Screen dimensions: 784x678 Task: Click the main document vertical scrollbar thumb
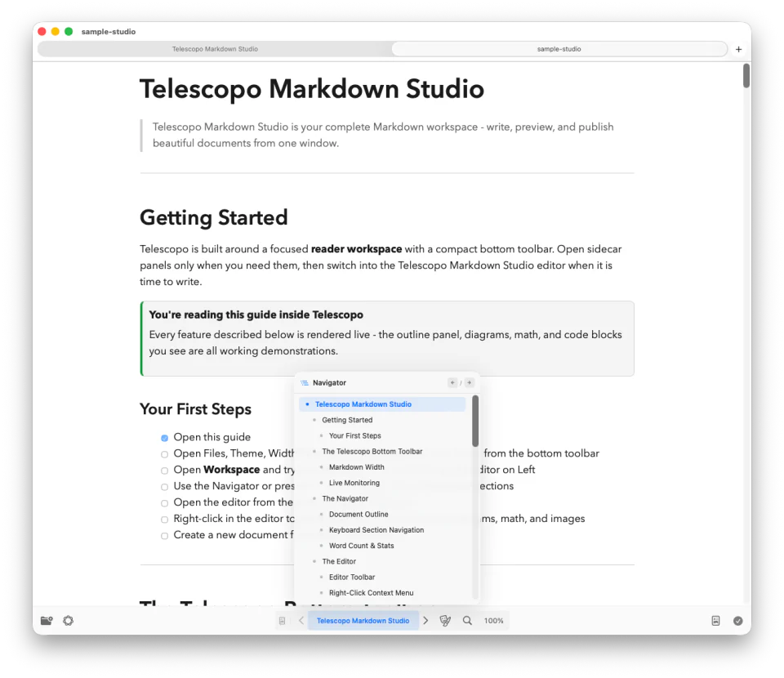(x=746, y=75)
